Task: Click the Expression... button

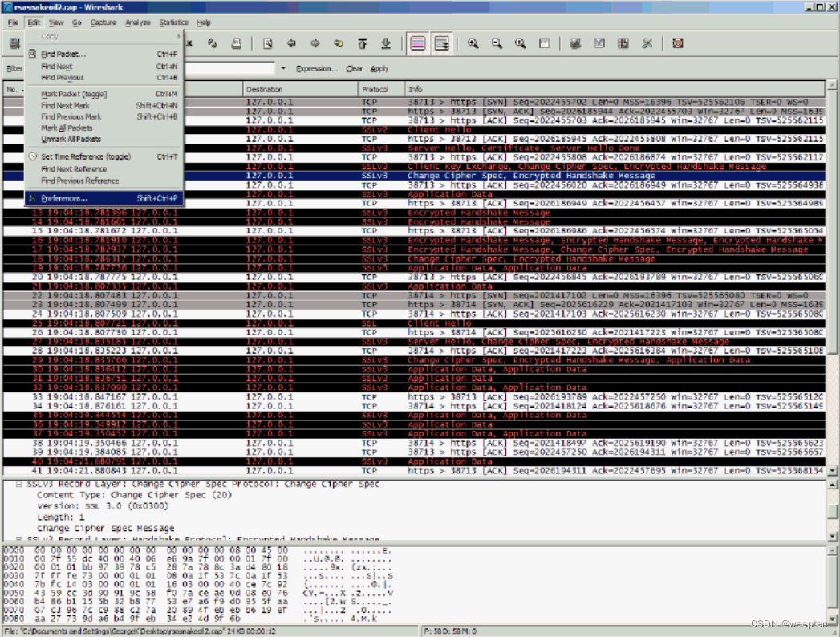Action: tap(317, 68)
